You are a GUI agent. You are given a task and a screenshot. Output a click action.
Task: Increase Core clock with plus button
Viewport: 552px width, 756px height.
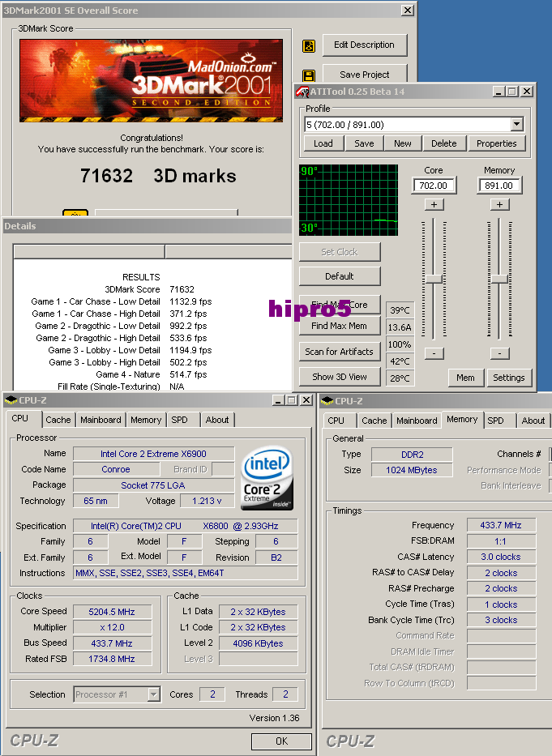[434, 204]
